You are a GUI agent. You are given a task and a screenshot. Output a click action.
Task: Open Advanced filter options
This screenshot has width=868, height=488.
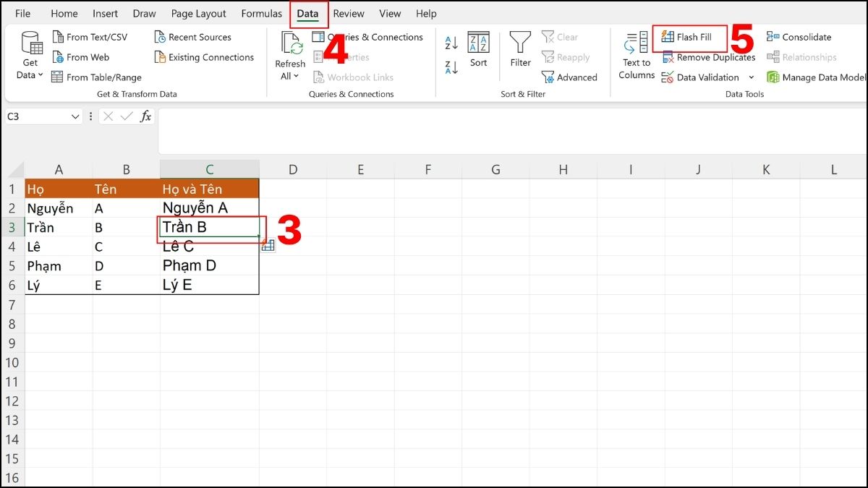[x=569, y=77]
